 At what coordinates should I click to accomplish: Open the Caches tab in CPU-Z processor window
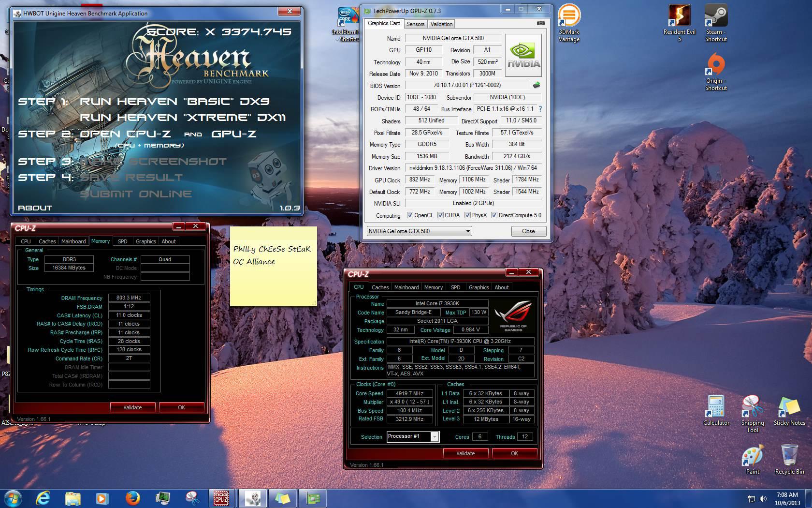(380, 287)
